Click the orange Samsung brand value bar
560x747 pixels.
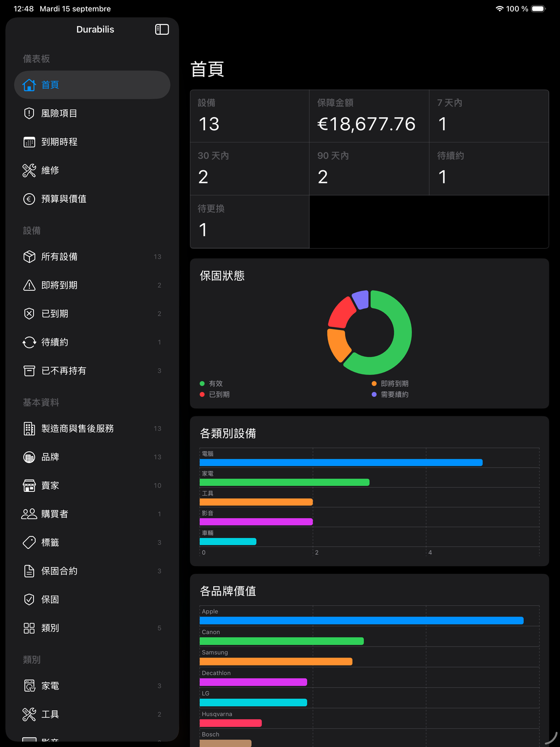click(276, 662)
